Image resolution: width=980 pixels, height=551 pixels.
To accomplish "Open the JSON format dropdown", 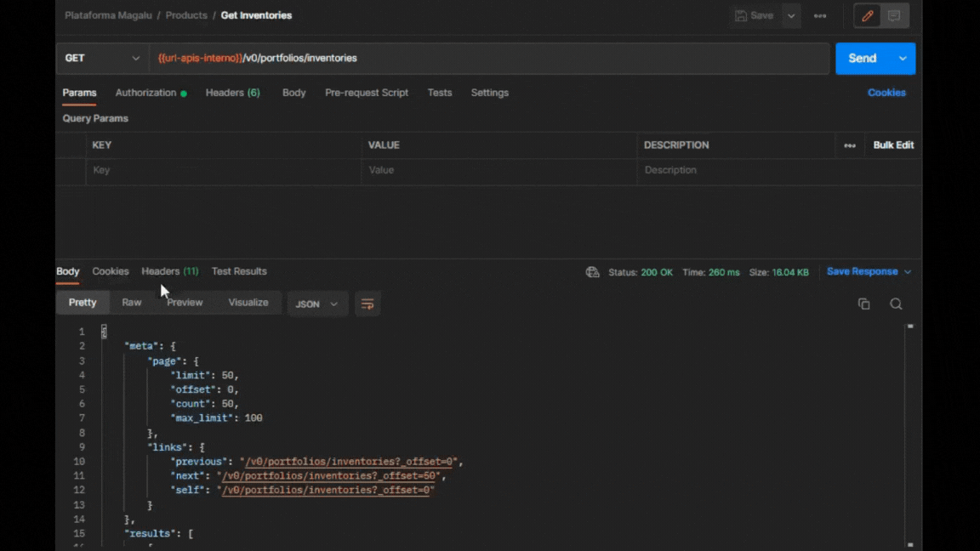I will pyautogui.click(x=316, y=304).
